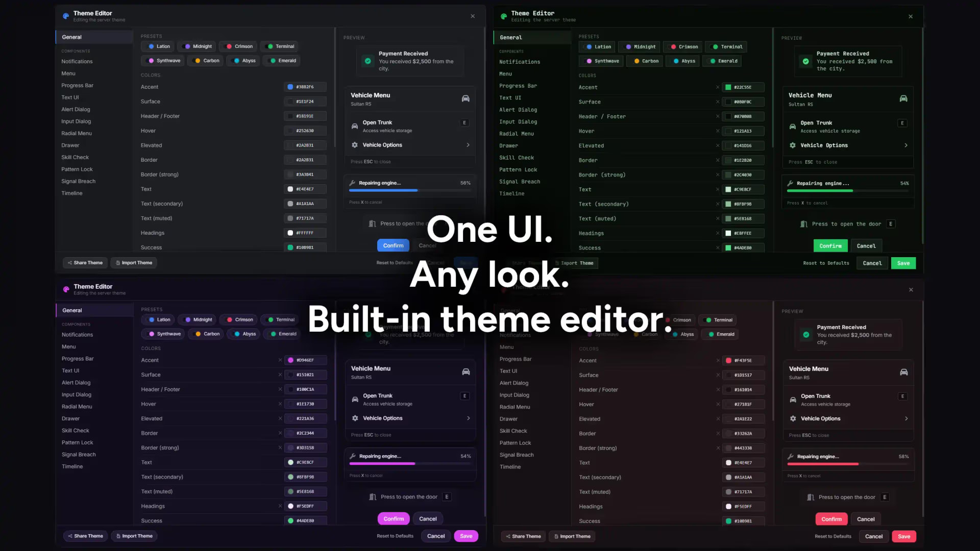Image resolution: width=980 pixels, height=551 pixels.
Task: Expand Vehicle Options chevron in green preview
Action: [906, 145]
